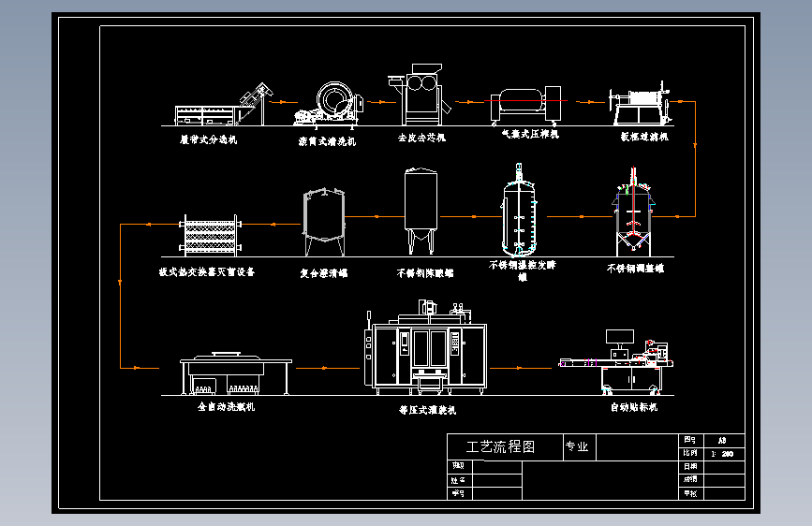Viewport: 812px width, 526px height.
Task: Click the '工艺流程图' title block text
Action: click(x=500, y=446)
